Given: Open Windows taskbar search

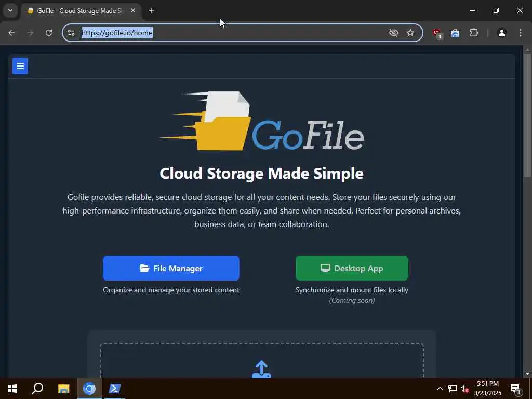Looking at the screenshot, I should coord(37,389).
